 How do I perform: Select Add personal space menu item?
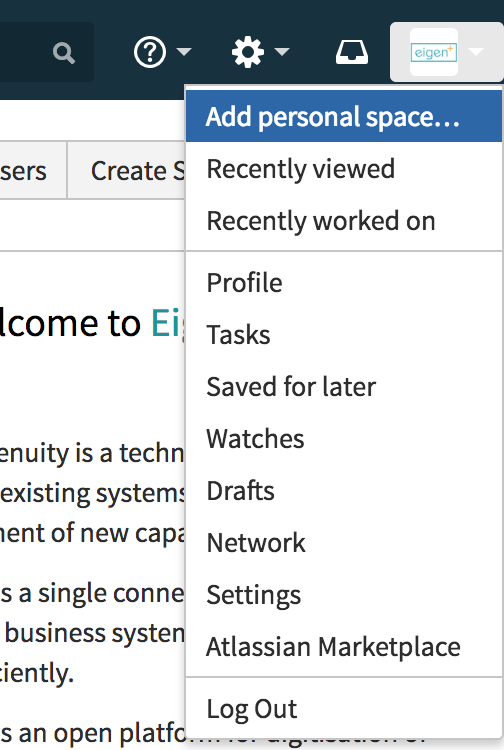(x=344, y=116)
